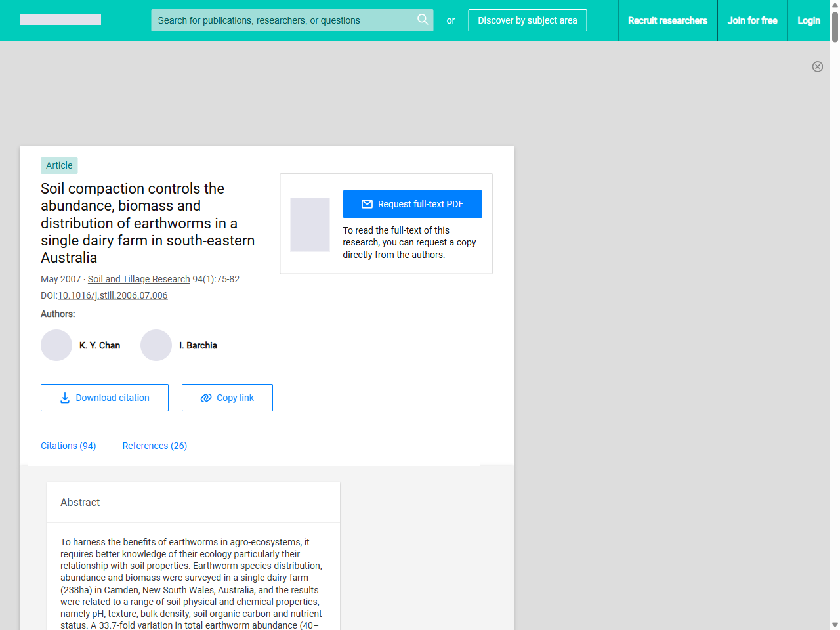
Task: Click the search magnifier icon
Action: click(423, 20)
